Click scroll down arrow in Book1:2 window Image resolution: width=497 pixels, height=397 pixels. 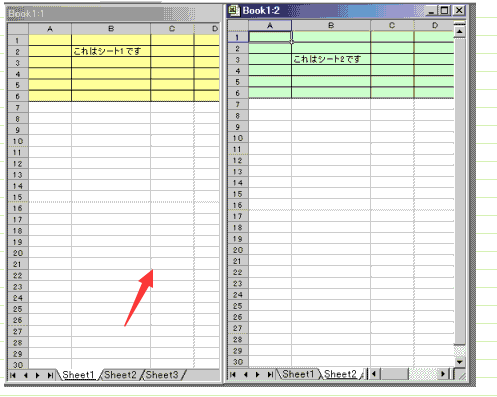(x=460, y=362)
